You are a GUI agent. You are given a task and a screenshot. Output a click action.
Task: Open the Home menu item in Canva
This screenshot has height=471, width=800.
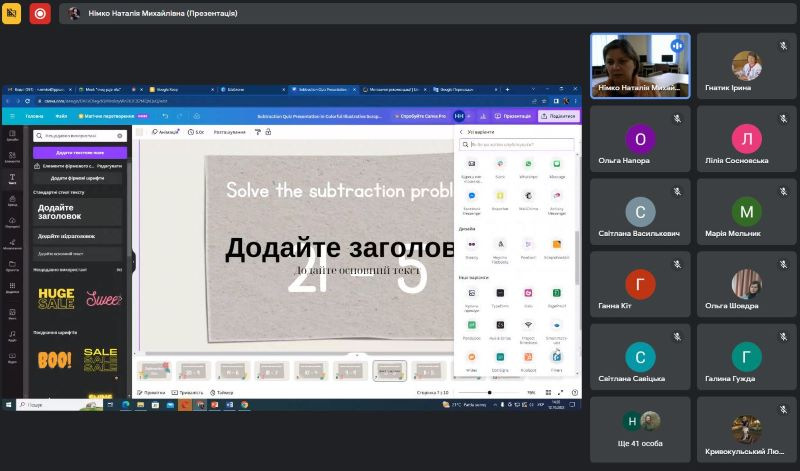point(34,116)
